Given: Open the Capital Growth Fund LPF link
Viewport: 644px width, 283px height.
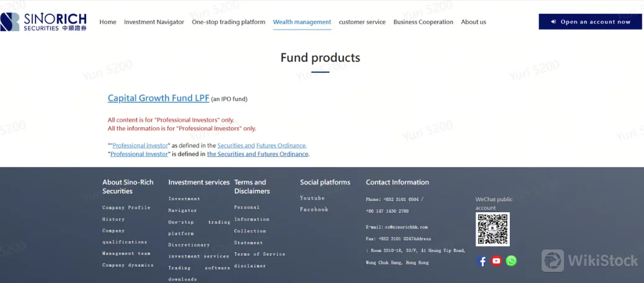Looking at the screenshot, I should 158,98.
